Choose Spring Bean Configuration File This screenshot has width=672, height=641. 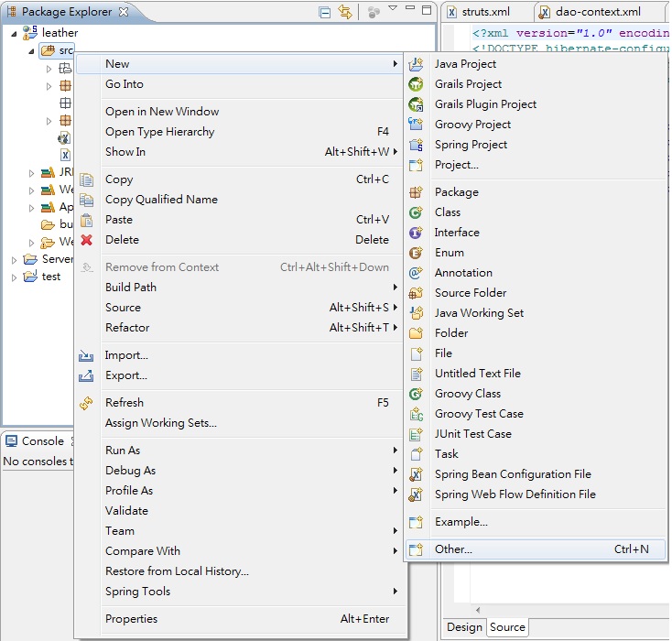[512, 474]
